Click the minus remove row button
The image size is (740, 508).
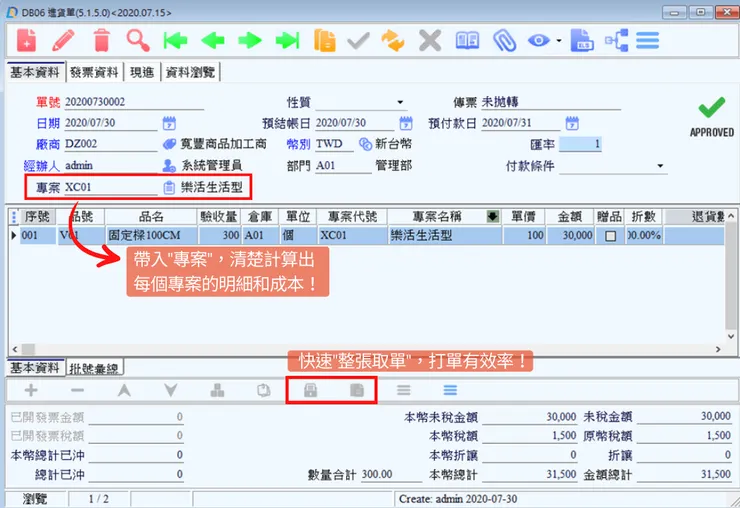pyautogui.click(x=77, y=390)
